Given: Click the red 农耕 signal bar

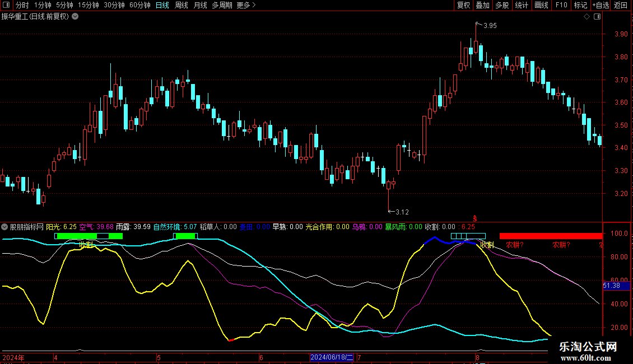Looking at the screenshot, I should (x=550, y=236).
